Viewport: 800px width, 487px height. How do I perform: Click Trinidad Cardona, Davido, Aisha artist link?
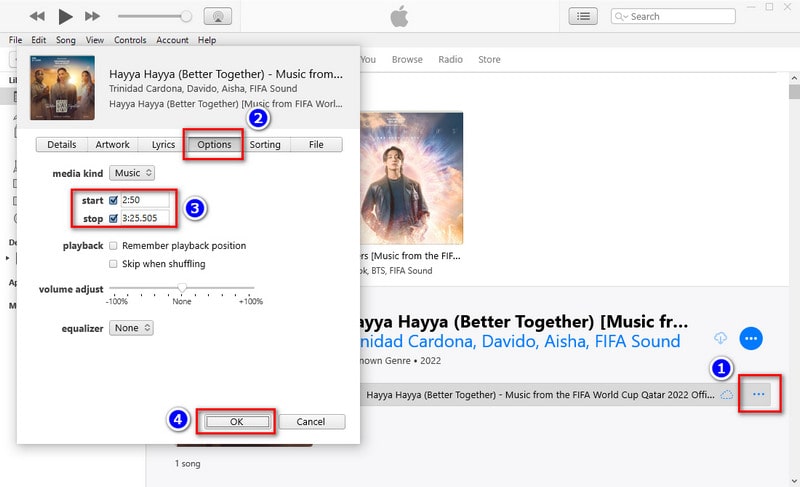520,341
